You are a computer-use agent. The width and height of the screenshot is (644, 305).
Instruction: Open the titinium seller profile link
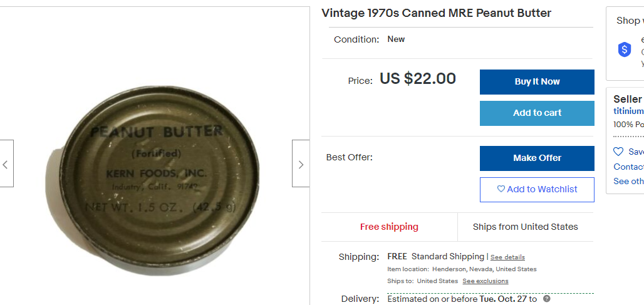pos(629,111)
